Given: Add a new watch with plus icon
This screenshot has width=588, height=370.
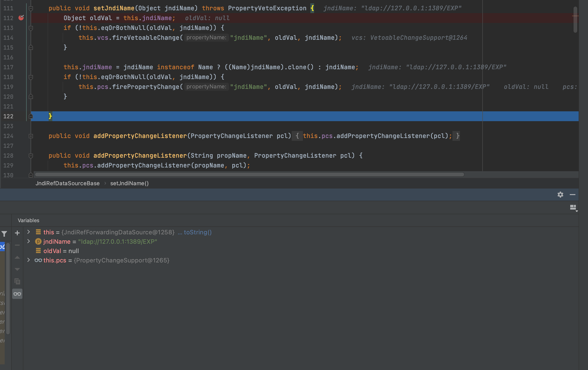Looking at the screenshot, I should [17, 233].
